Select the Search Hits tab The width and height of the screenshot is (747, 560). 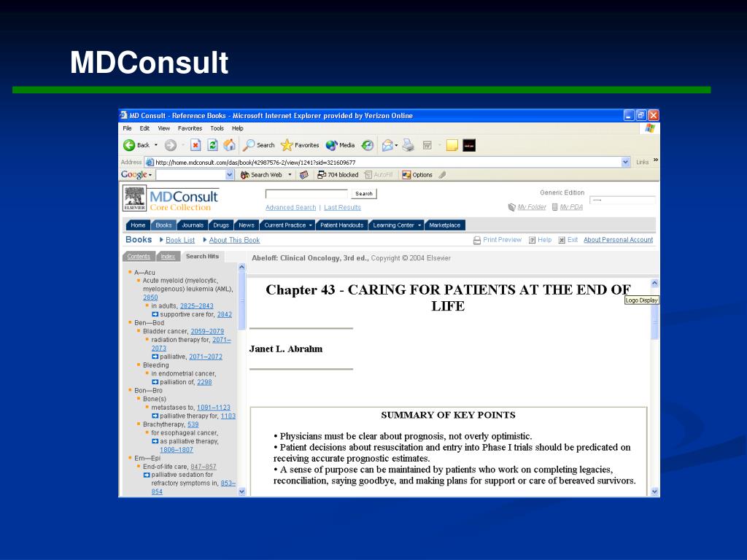(203, 256)
